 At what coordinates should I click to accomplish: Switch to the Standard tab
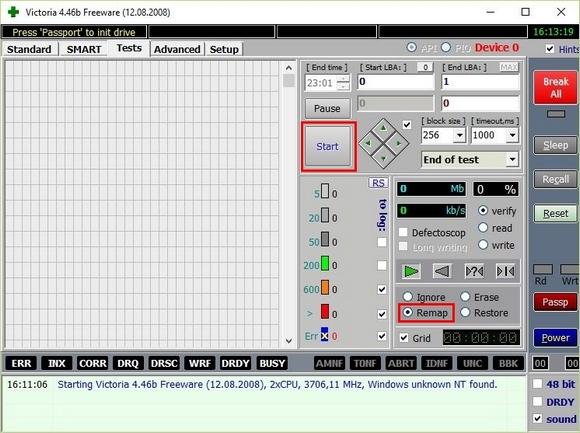tap(29, 49)
